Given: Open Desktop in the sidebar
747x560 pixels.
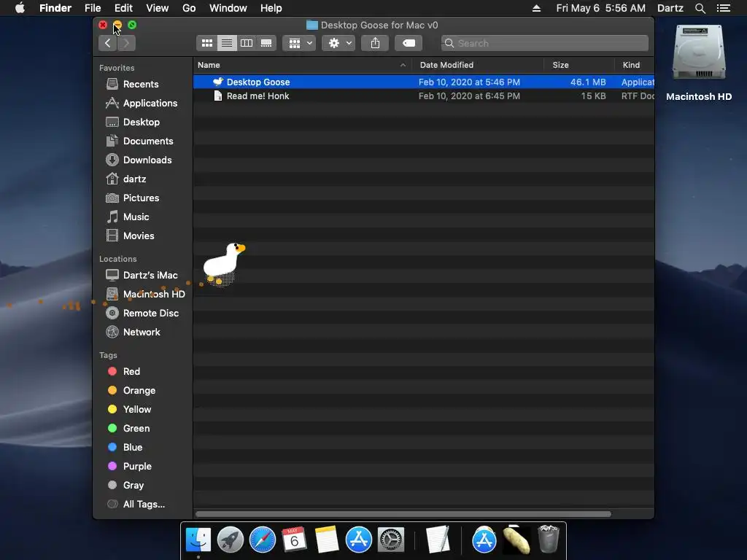Looking at the screenshot, I should pos(142,122).
